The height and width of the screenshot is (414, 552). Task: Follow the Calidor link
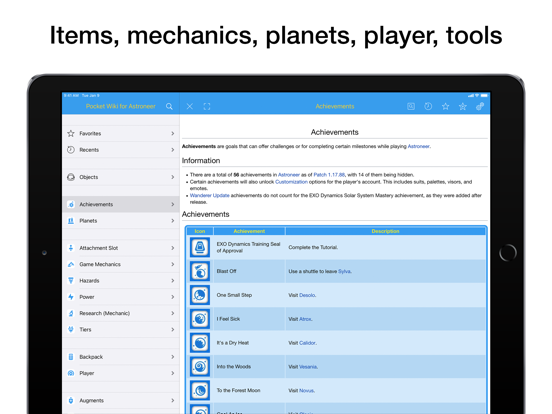[x=307, y=343]
